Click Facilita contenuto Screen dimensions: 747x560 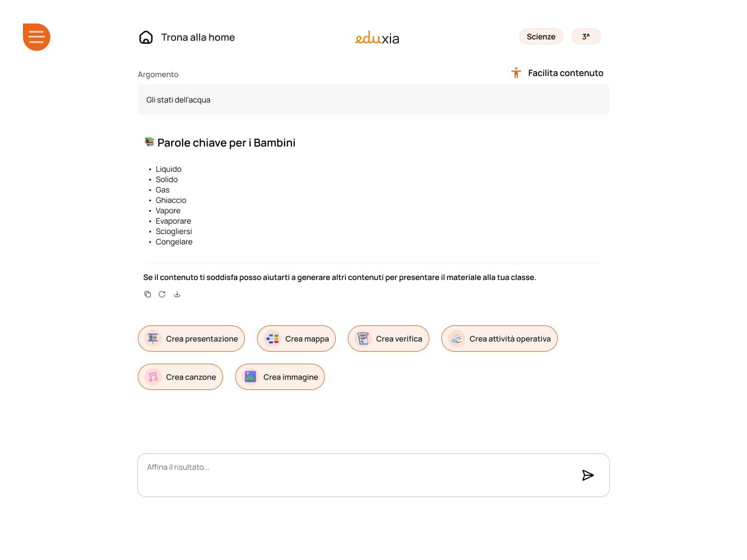565,73
